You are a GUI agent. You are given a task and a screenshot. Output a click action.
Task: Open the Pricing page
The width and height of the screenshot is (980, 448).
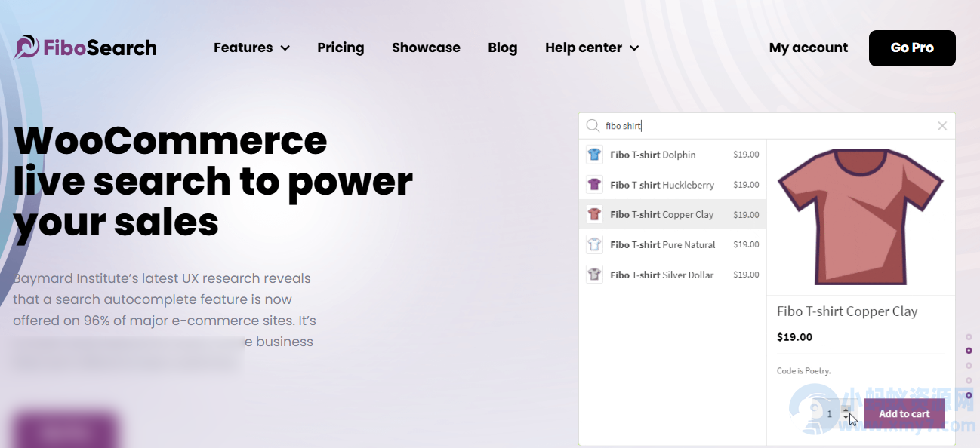pos(341,48)
